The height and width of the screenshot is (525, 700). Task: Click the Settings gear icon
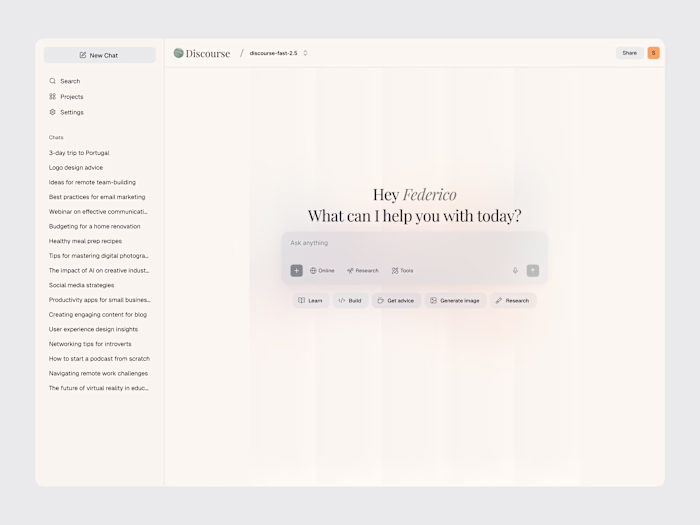click(53, 112)
